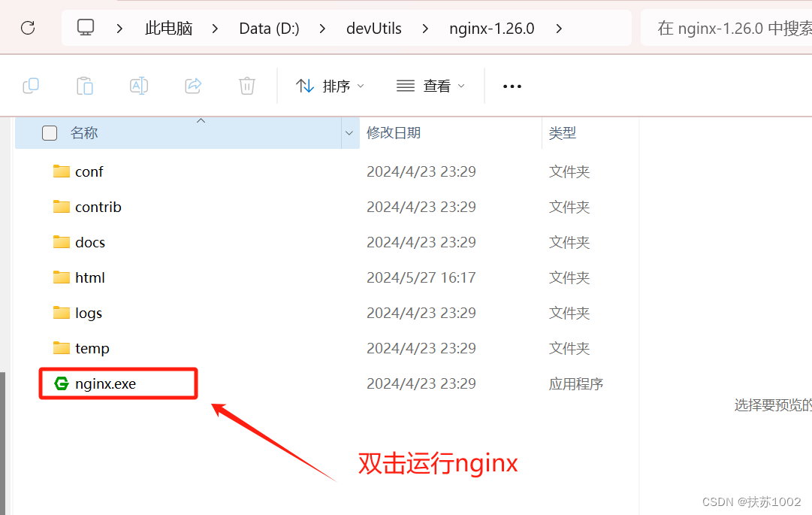Open the conf folder
Viewport: 812px width, 515px height.
pyautogui.click(x=89, y=171)
